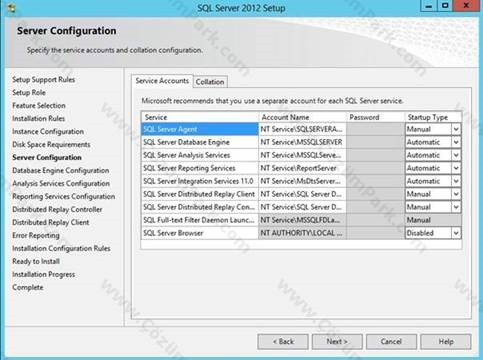Click the Back button
The height and width of the screenshot is (360, 483).
click(283, 342)
